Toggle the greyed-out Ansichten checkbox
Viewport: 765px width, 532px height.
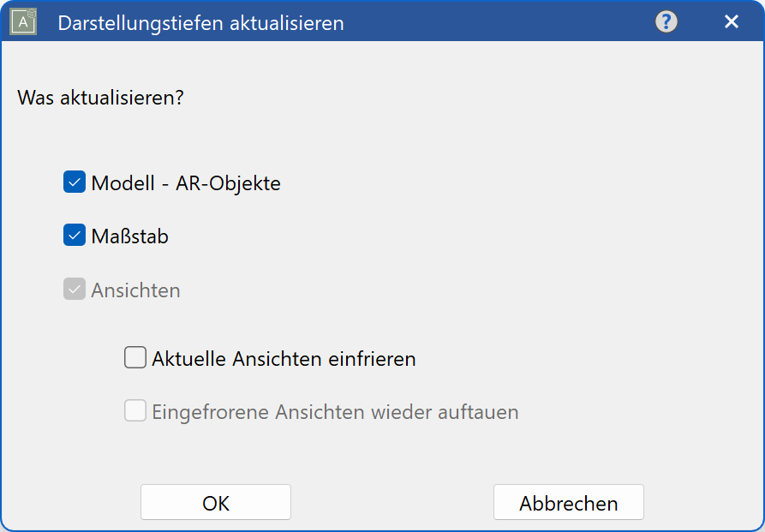tap(75, 290)
